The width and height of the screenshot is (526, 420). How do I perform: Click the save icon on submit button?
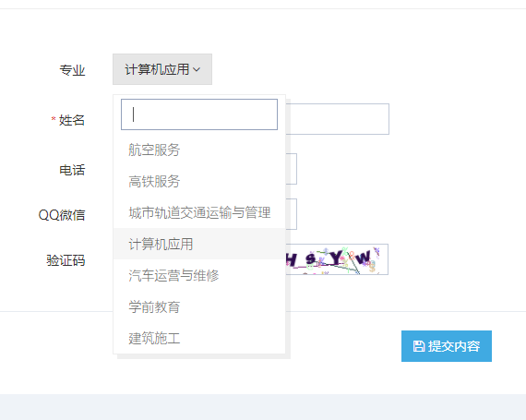(418, 346)
